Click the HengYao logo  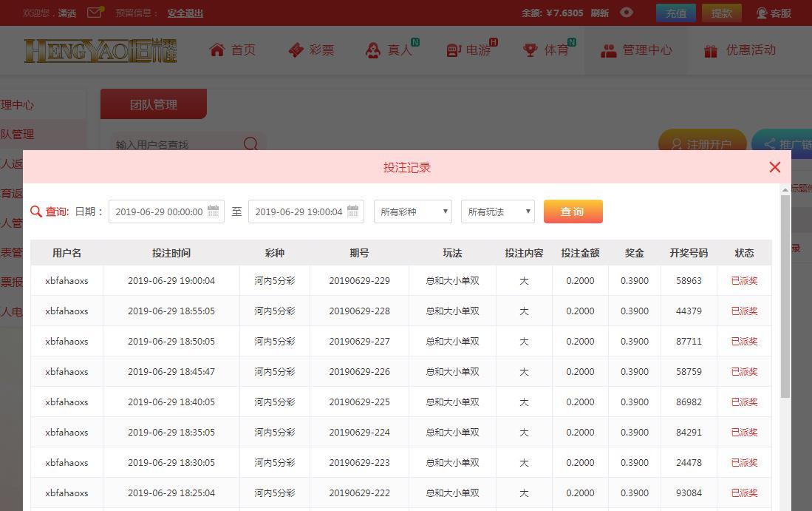click(100, 51)
